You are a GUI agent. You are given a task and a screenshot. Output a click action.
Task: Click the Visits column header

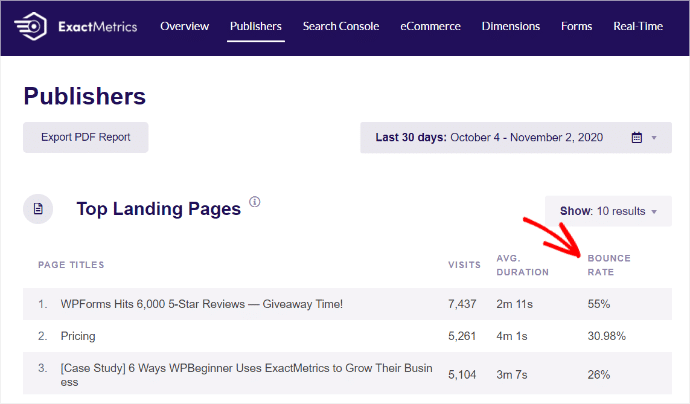(464, 265)
